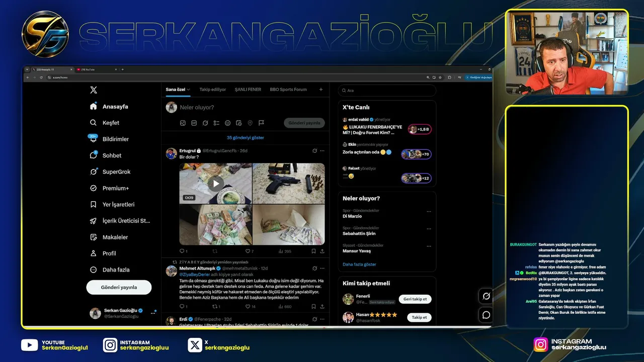This screenshot has height=362, width=644.
Task: Add a location tag to the post
Action: 250,123
